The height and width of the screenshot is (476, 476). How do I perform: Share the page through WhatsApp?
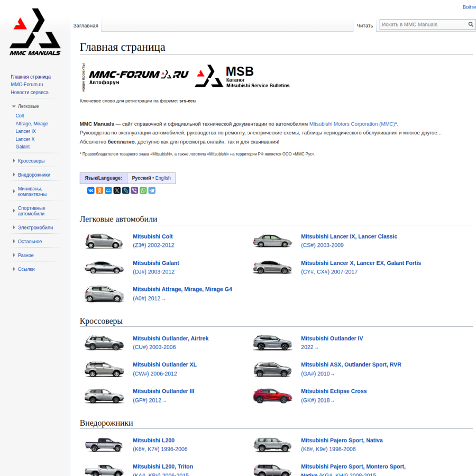coord(143,190)
